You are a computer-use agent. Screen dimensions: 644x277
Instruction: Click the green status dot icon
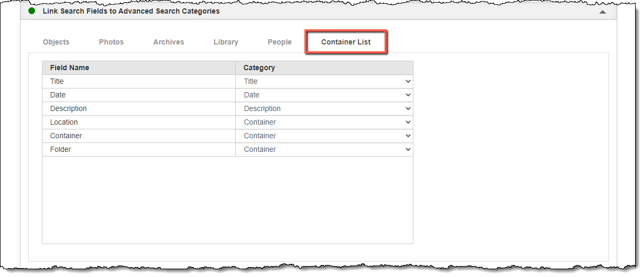tap(32, 11)
